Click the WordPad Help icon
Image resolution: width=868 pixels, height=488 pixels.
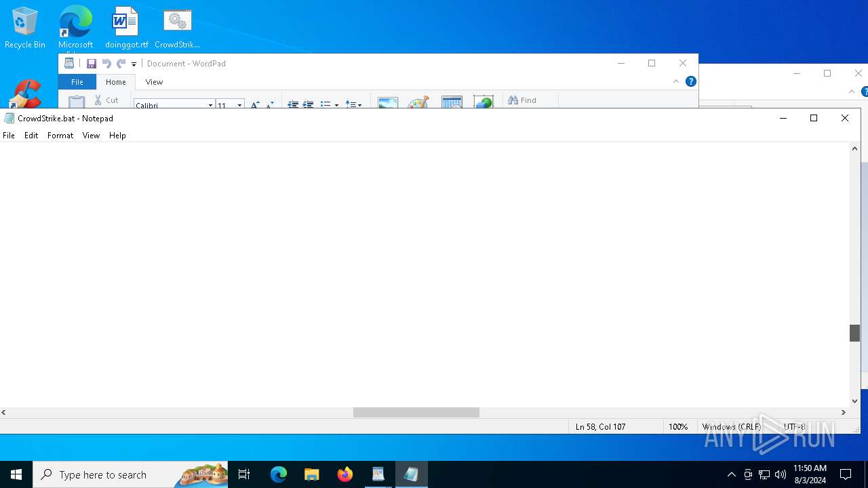pyautogui.click(x=690, y=81)
